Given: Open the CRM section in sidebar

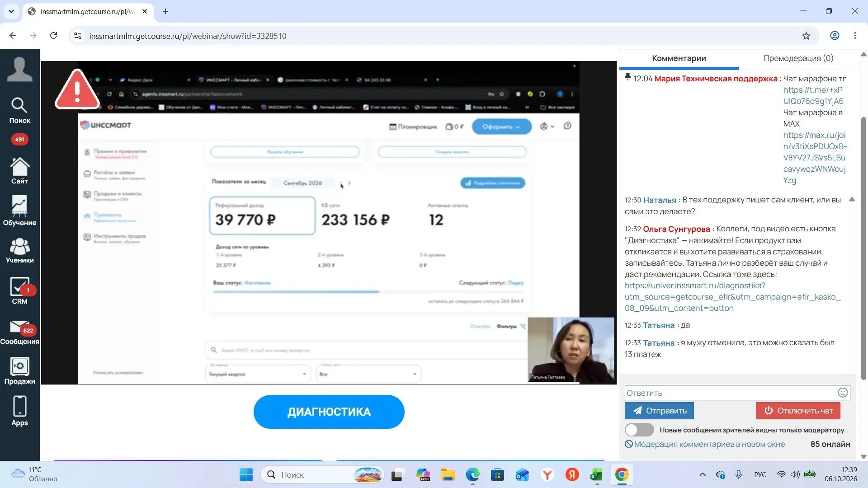Looking at the screenshot, I should (19, 291).
